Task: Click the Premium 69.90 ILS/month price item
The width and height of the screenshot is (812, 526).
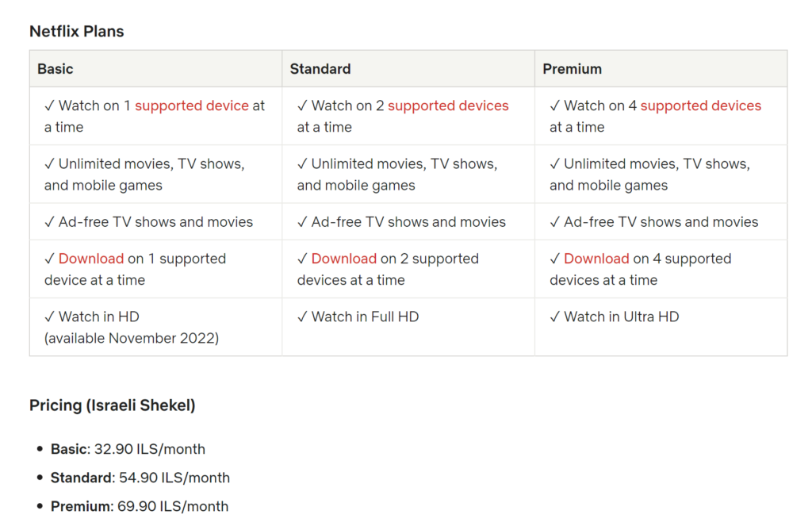Action: click(140, 506)
